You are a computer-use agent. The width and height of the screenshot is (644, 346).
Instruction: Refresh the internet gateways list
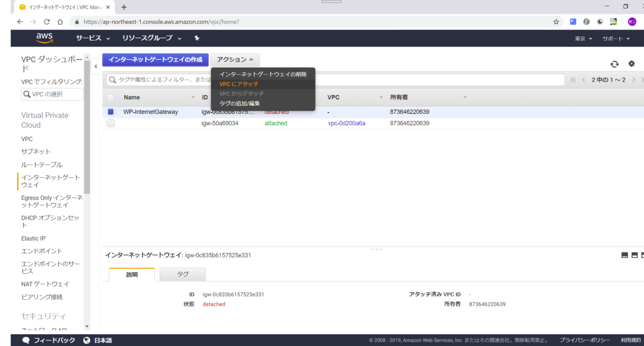(614, 63)
